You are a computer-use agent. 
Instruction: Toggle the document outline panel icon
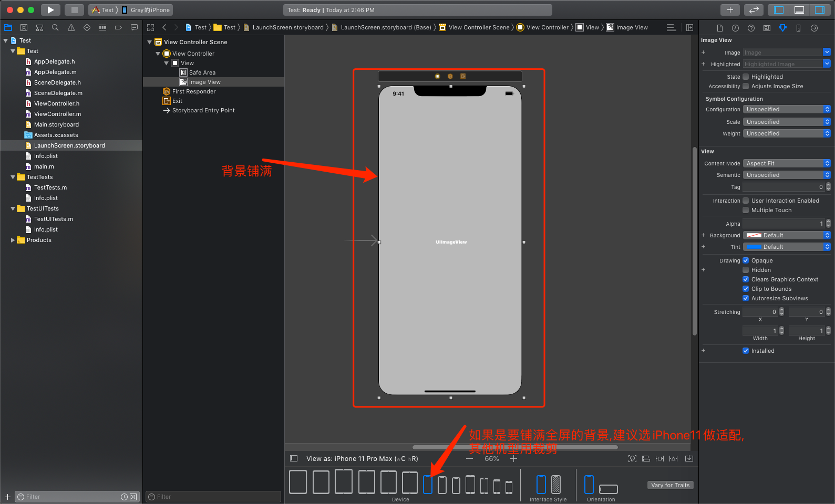click(294, 458)
